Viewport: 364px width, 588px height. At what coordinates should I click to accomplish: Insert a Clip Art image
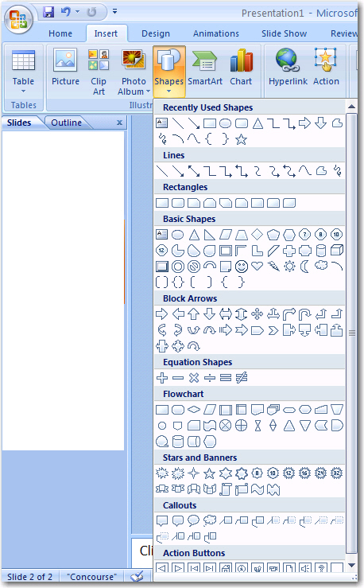tap(99, 72)
